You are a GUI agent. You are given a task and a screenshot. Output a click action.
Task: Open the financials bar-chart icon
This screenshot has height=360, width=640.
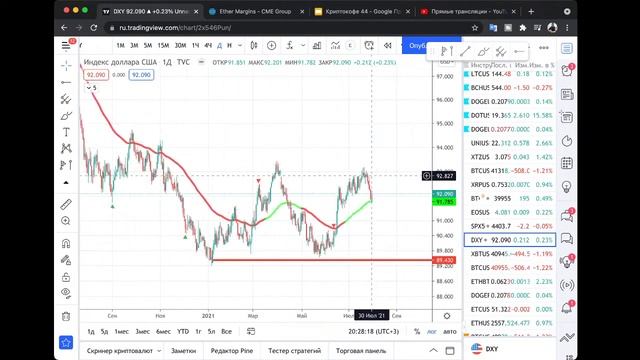317,45
